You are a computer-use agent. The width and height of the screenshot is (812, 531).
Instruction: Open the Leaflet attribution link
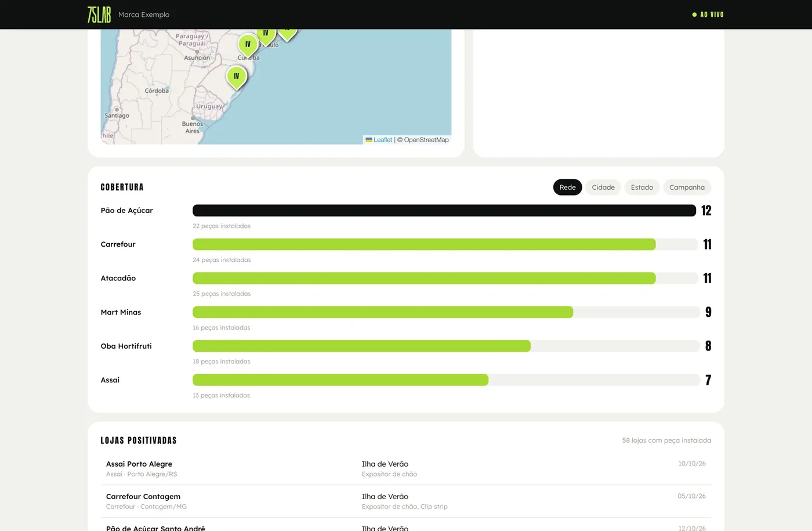tap(383, 140)
